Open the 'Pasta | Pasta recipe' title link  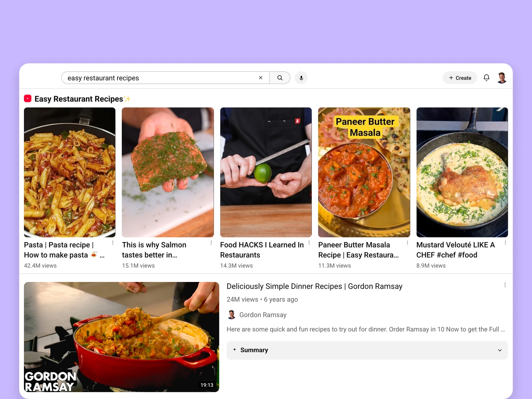tap(64, 250)
